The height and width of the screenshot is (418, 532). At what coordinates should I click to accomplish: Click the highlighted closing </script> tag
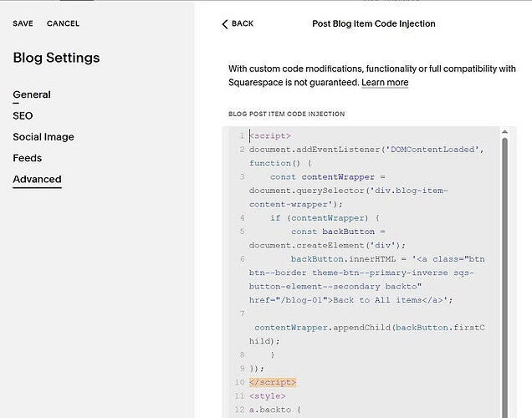(273, 382)
